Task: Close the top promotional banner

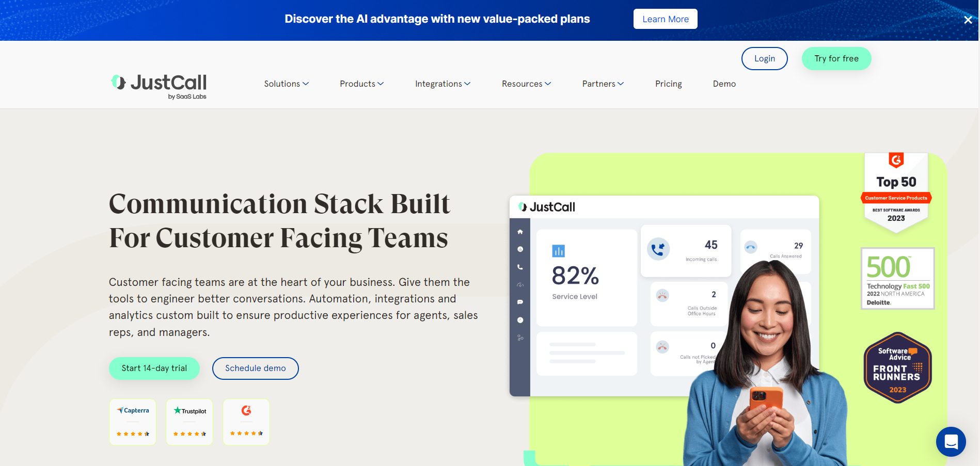Action: pos(968,20)
